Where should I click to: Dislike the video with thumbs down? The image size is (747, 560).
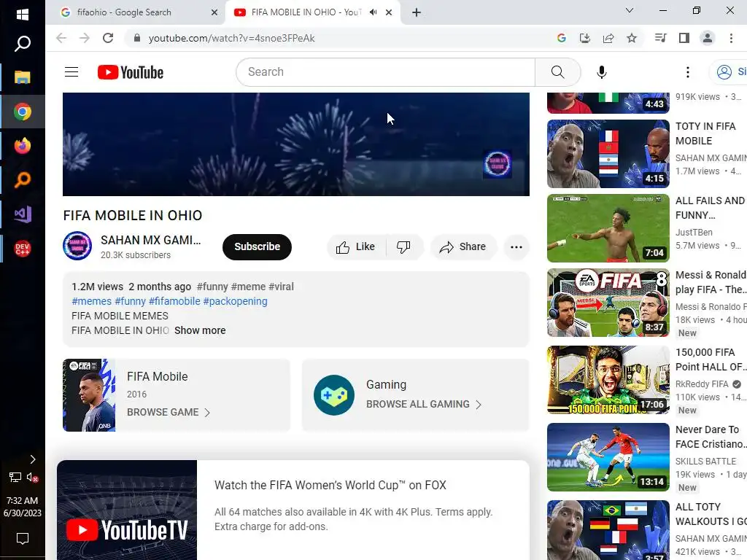tap(404, 246)
